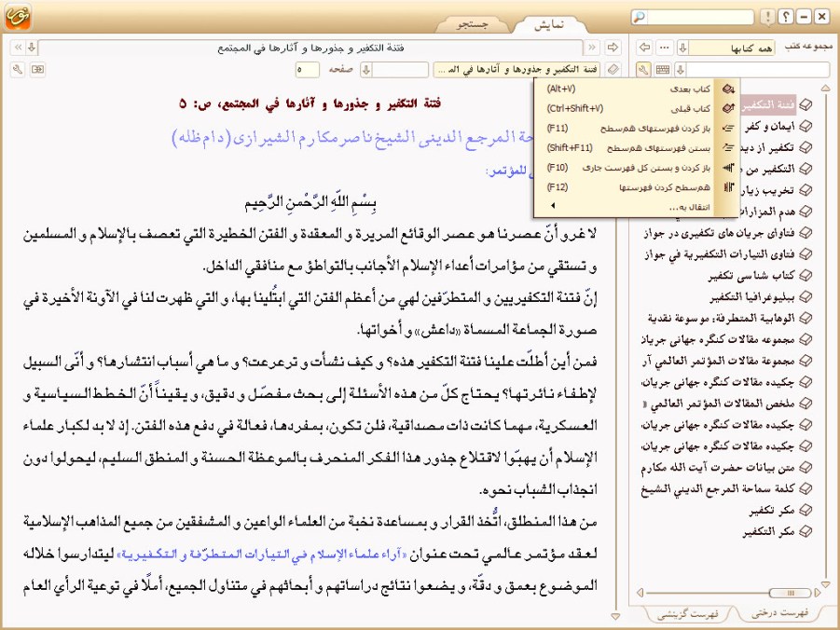Click book icon of ايمان و كفر row

point(806,127)
